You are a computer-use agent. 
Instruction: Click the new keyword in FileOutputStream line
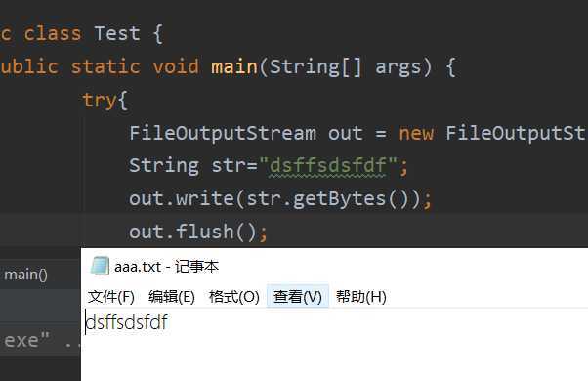pos(416,134)
